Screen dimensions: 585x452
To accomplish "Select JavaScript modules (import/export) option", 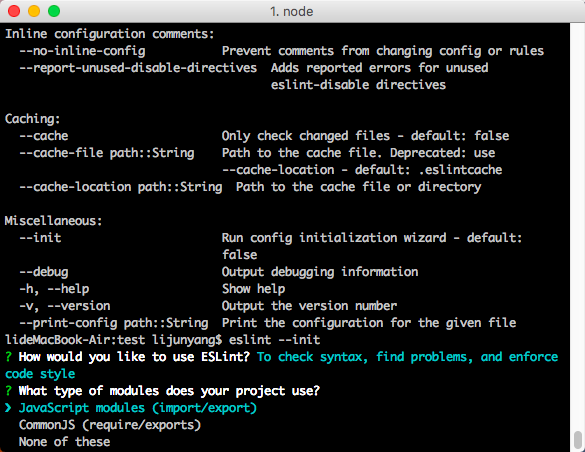I will (x=138, y=408).
